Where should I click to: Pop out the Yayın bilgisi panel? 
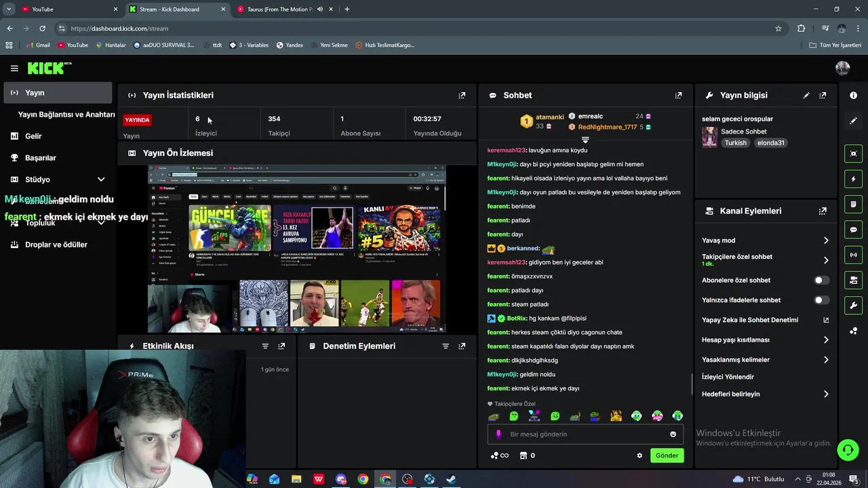[823, 96]
